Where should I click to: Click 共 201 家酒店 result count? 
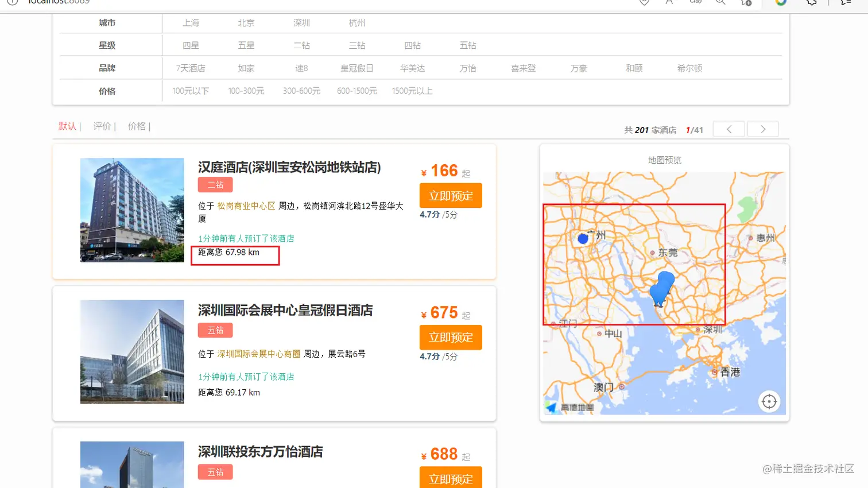coord(650,130)
